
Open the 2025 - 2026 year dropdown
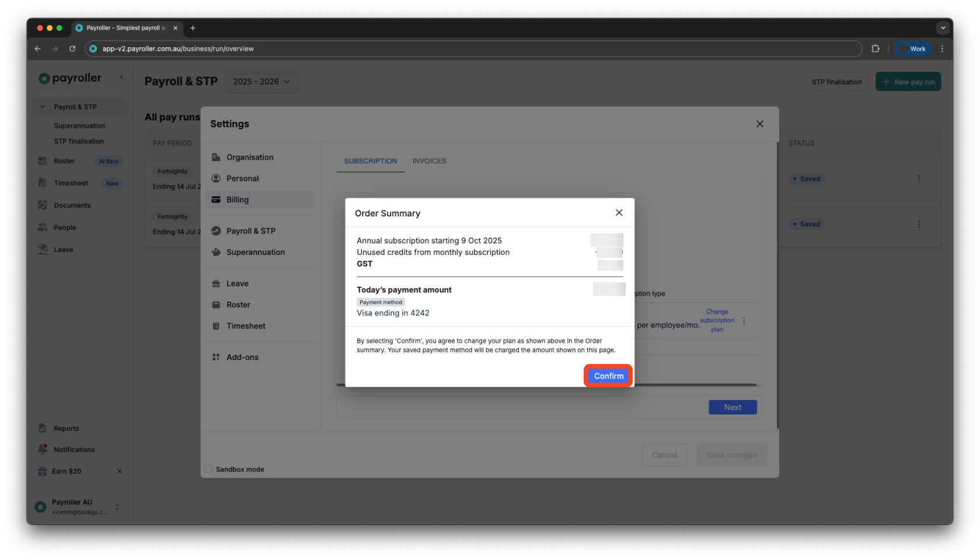(261, 81)
